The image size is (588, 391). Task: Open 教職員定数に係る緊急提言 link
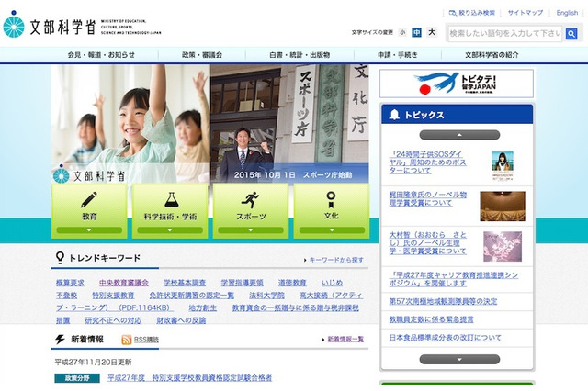(x=431, y=319)
